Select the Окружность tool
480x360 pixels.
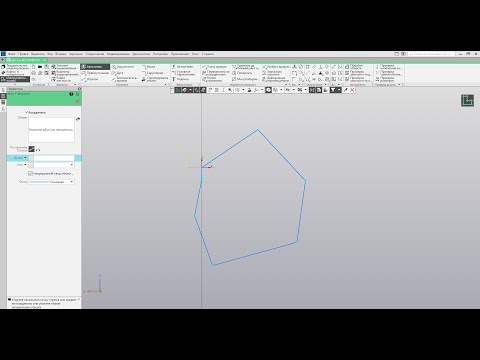(x=123, y=67)
